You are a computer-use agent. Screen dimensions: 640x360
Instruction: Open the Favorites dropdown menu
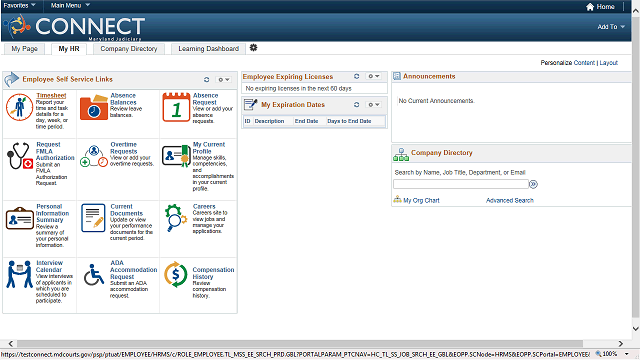20,5
